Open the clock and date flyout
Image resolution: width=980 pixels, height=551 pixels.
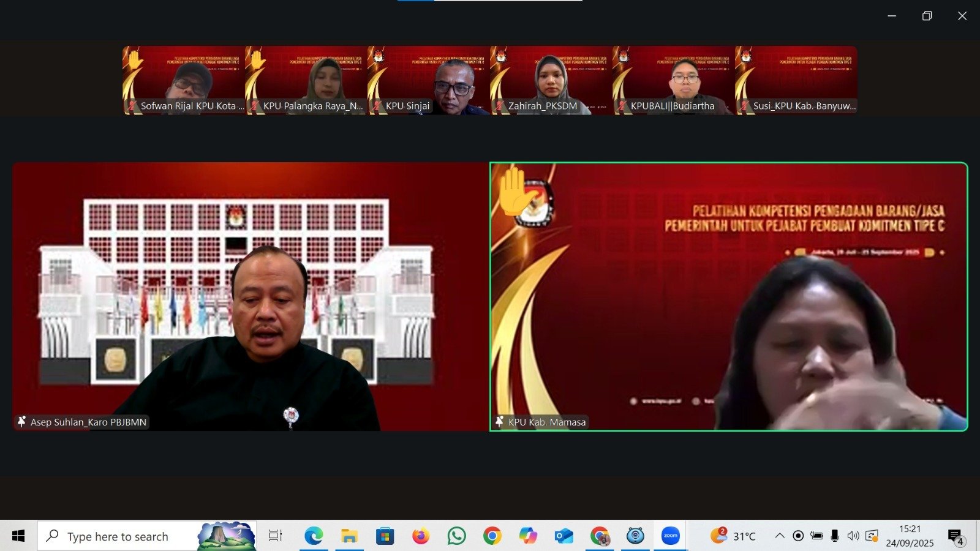click(x=910, y=536)
